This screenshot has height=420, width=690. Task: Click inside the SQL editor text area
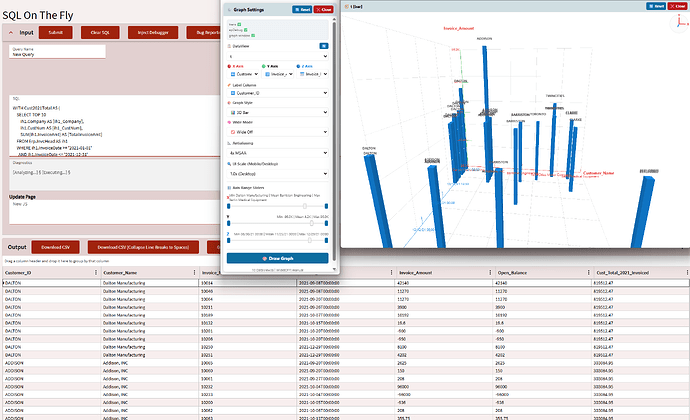point(115,126)
